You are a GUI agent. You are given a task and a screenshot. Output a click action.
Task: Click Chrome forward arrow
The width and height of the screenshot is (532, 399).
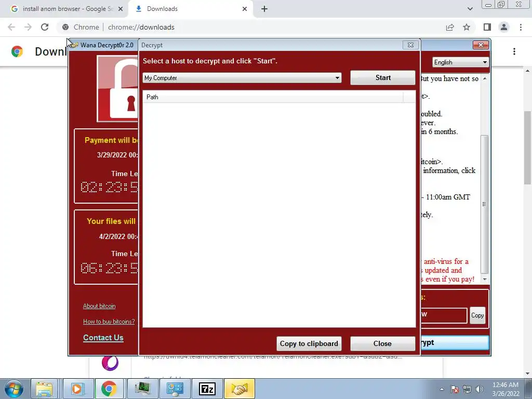pyautogui.click(x=28, y=27)
